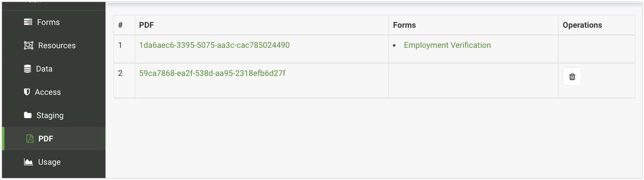644x180 pixels.
Task: Select the PDF label in the sidebar
Action: (46, 139)
